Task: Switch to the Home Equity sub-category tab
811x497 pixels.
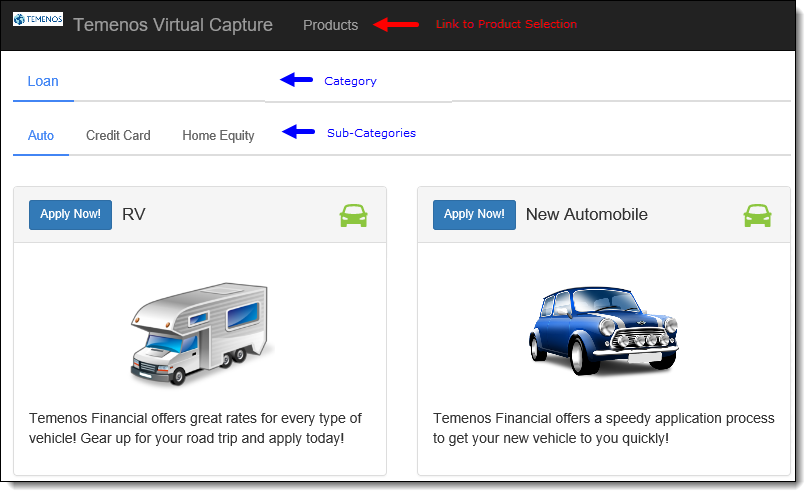Action: pos(218,135)
